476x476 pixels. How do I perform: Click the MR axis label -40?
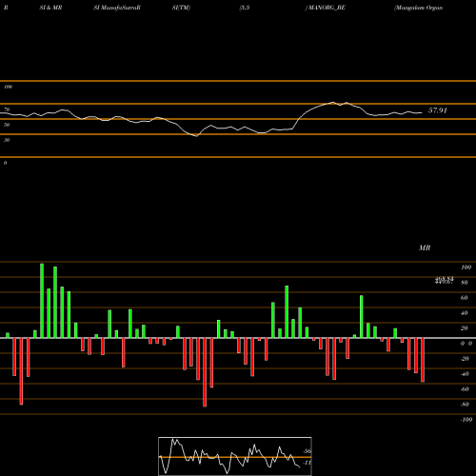tap(465, 374)
